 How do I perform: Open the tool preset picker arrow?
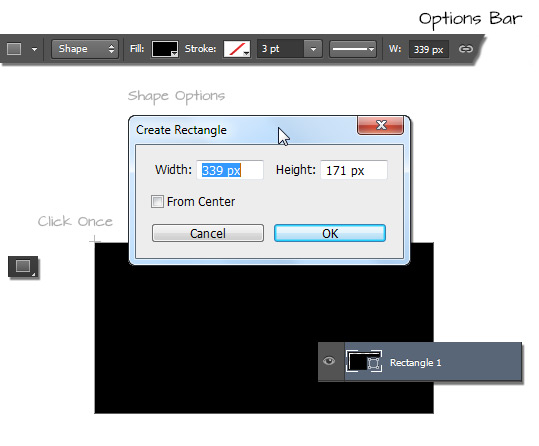34,49
